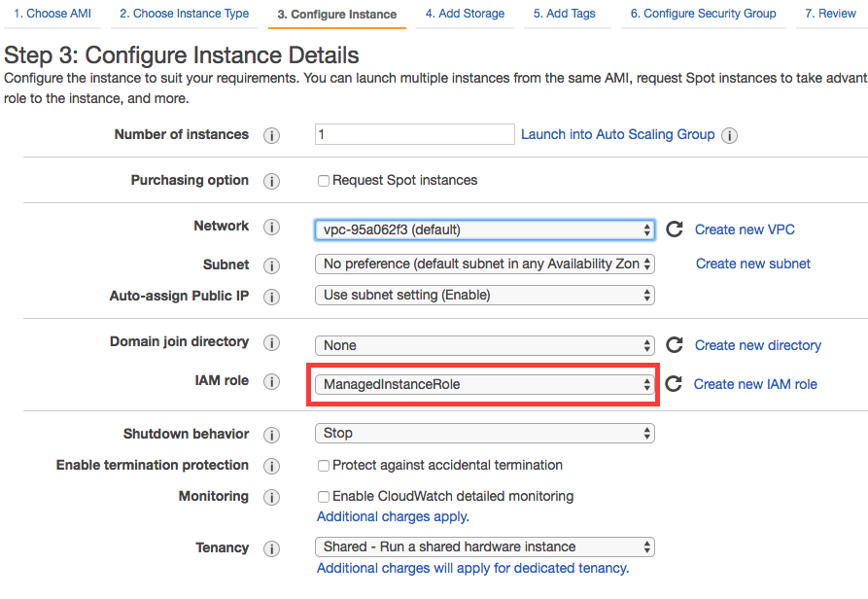Click Create new IAM role link
The width and height of the screenshot is (868, 599).
click(x=755, y=384)
